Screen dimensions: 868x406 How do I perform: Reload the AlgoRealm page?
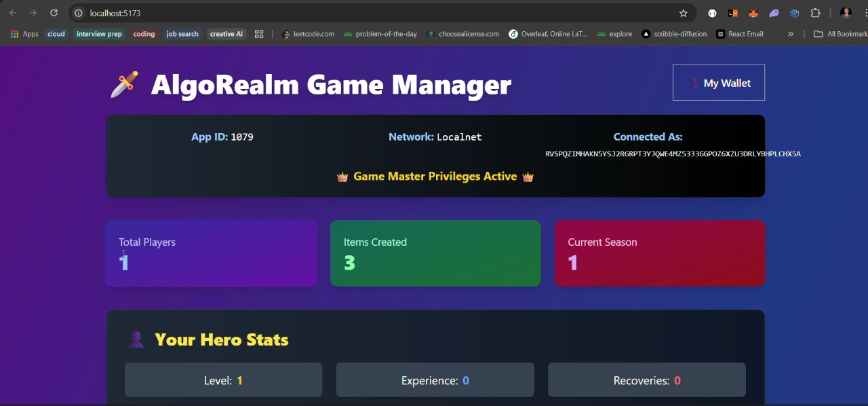tap(54, 13)
